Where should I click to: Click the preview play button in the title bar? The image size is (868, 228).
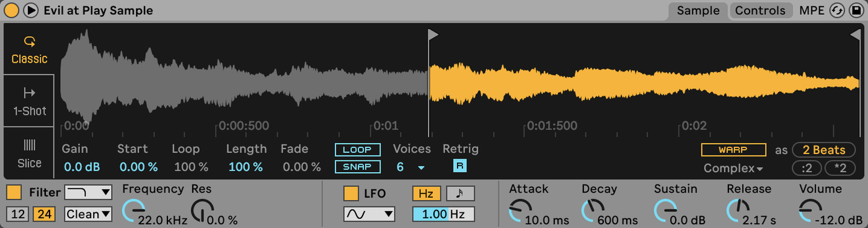coord(30,11)
